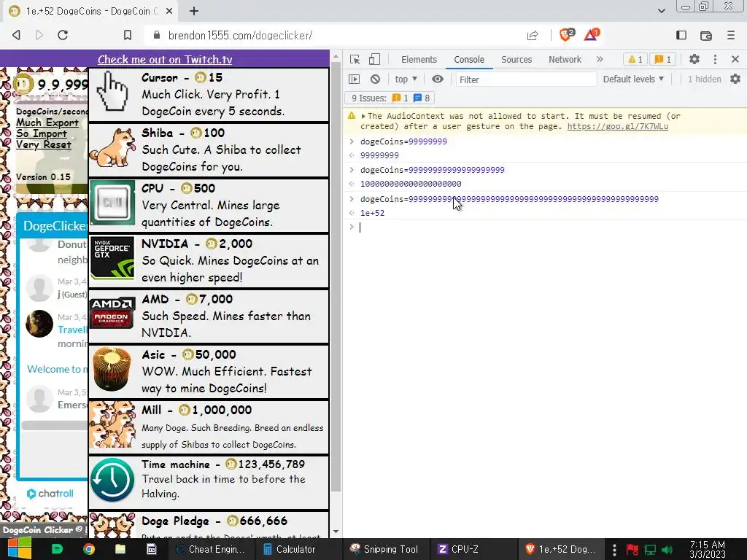Share this page icon in address bar
Screen dimensions: 747x560
tap(533, 35)
